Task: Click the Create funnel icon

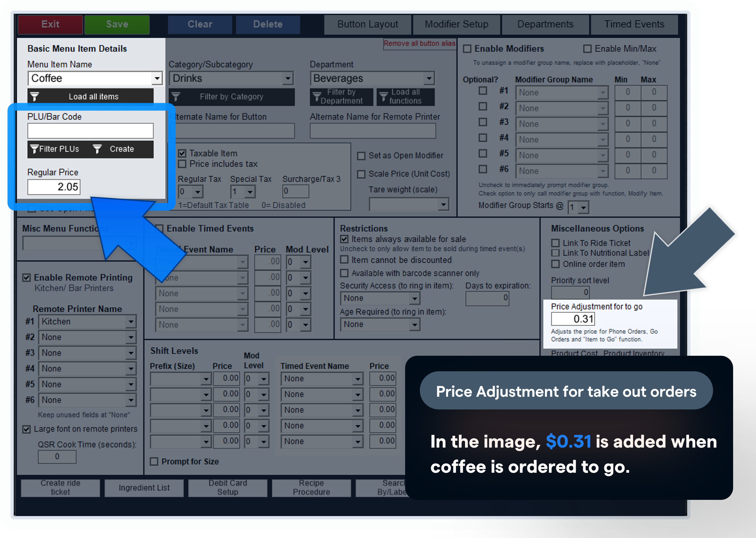Action: [97, 149]
